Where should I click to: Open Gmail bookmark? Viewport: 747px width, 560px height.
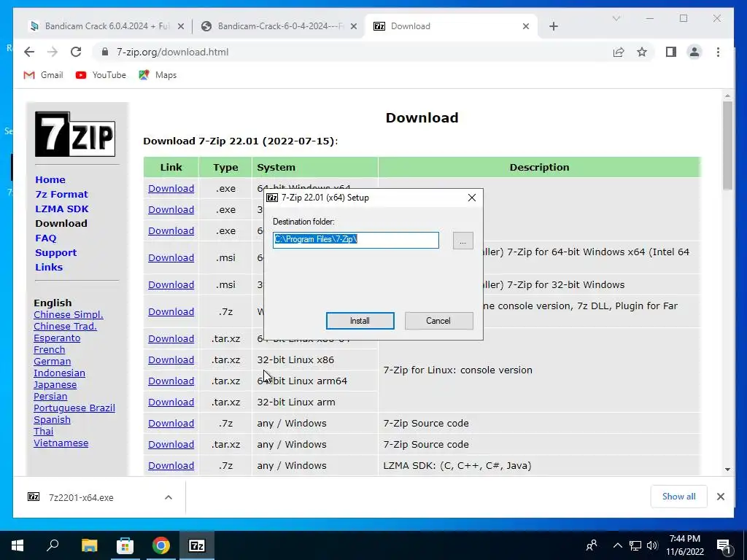coord(43,75)
